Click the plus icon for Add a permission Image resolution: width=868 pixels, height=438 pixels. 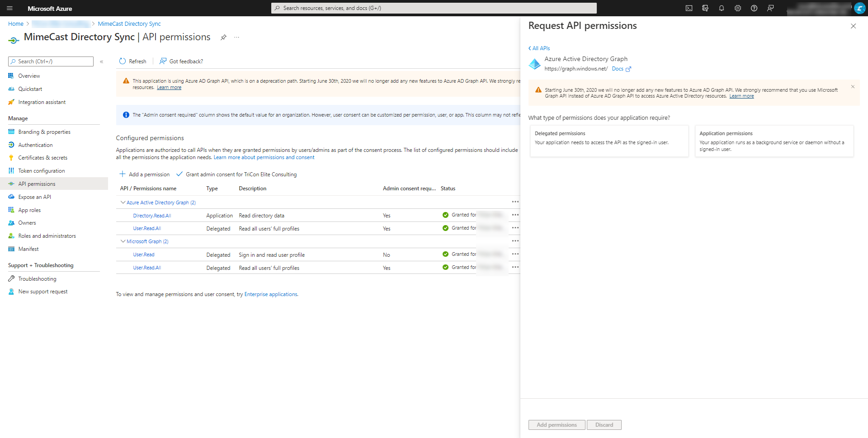[x=123, y=174]
